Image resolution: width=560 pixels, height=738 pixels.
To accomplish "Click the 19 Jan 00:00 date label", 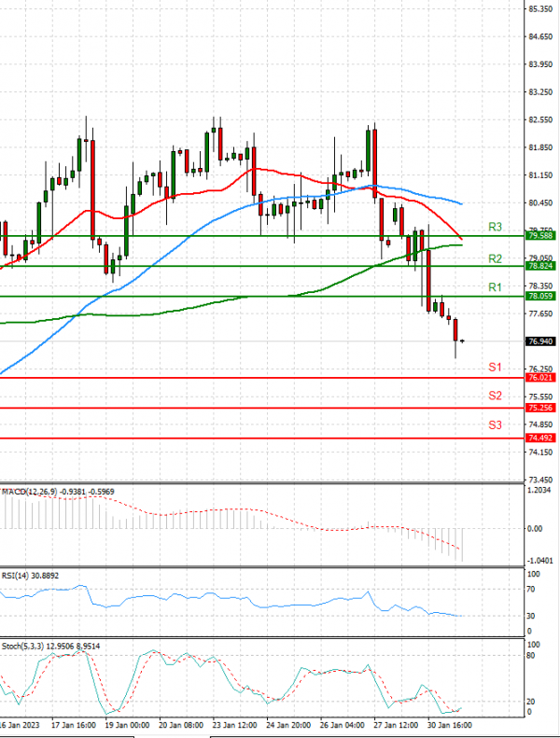I will (x=127, y=725).
